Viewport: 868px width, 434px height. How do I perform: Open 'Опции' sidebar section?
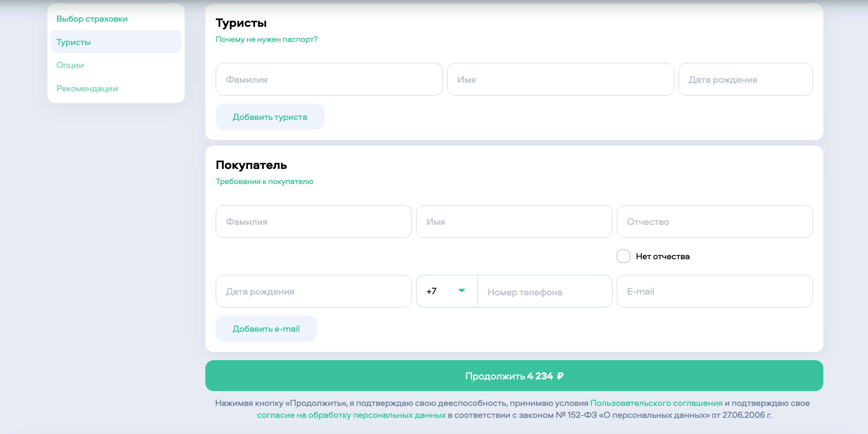point(70,65)
